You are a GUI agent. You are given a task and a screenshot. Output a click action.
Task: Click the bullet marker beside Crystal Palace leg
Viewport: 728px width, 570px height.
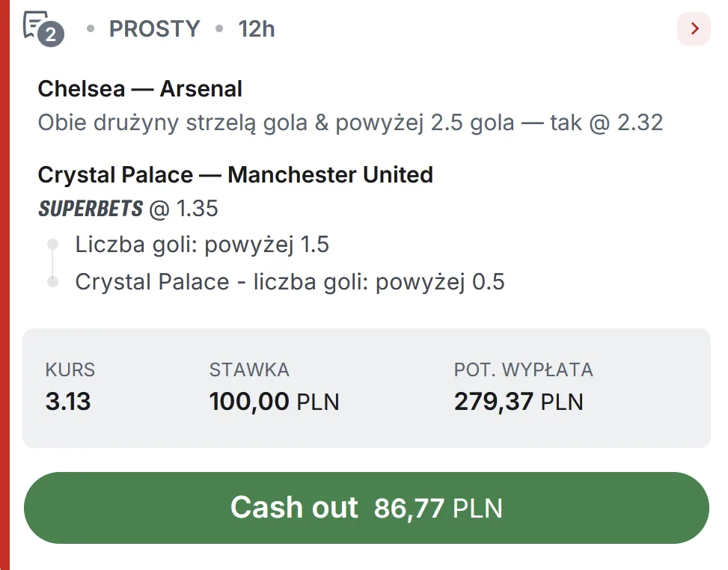pyautogui.click(x=52, y=282)
